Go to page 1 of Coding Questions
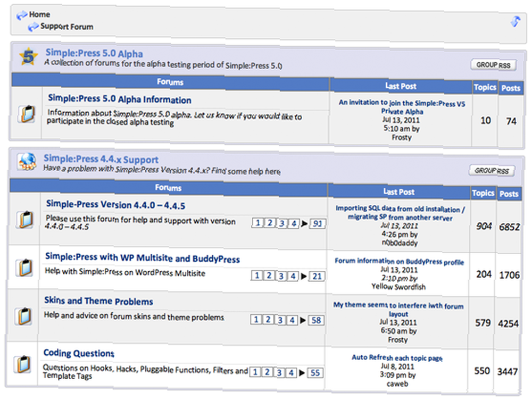Image resolution: width=532 pixels, height=400 pixels. pyautogui.click(x=255, y=372)
